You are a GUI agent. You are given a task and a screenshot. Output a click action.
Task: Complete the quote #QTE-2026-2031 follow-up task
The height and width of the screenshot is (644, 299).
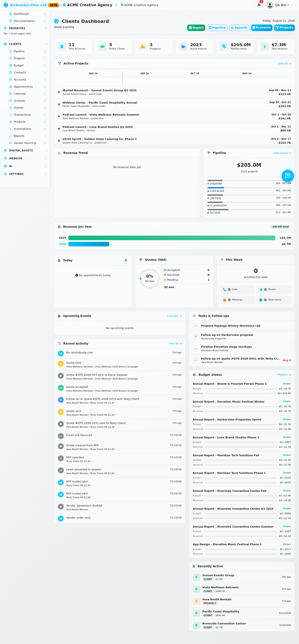(196, 360)
